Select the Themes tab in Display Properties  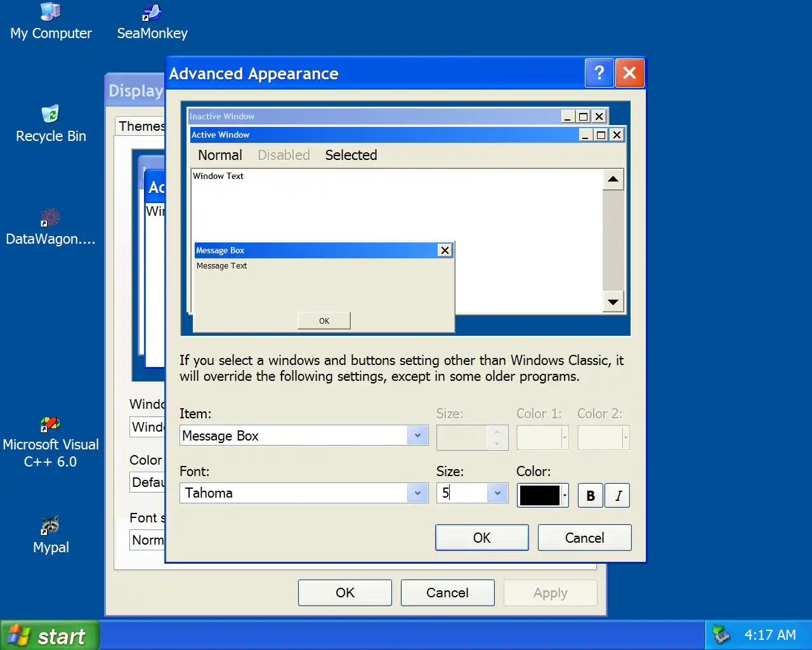141,126
